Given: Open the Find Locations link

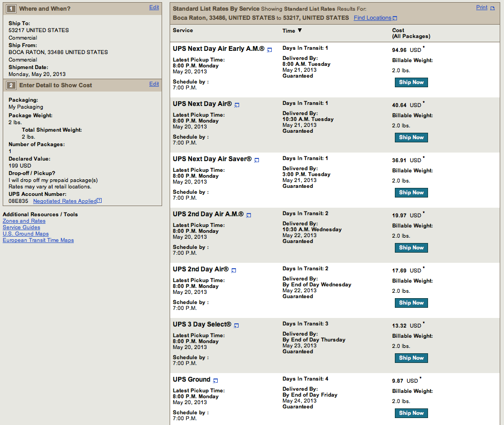Looking at the screenshot, I should pos(372,18).
